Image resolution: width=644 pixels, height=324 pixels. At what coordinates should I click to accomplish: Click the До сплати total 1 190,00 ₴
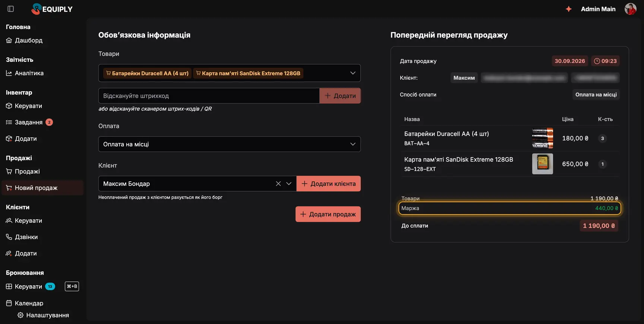click(599, 226)
